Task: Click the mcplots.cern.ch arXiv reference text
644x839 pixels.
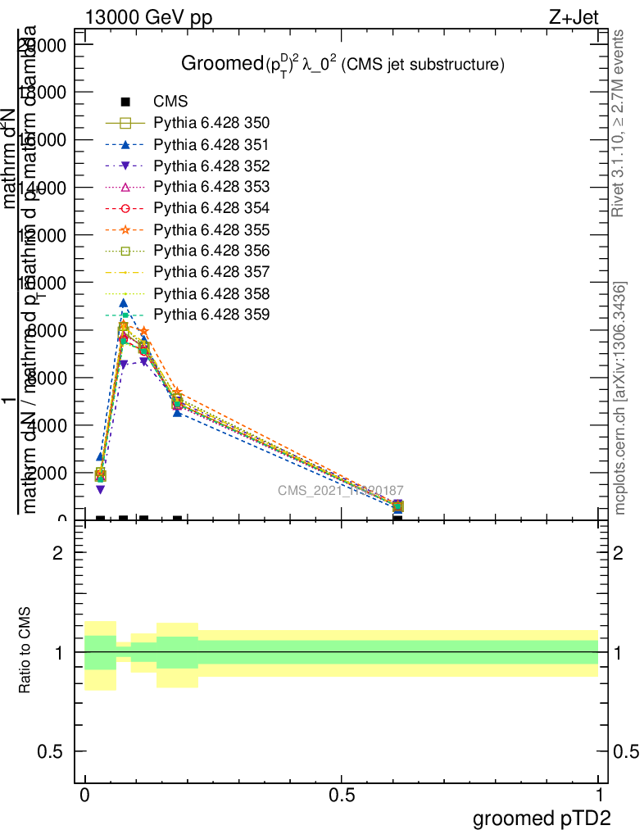Action: point(620,398)
